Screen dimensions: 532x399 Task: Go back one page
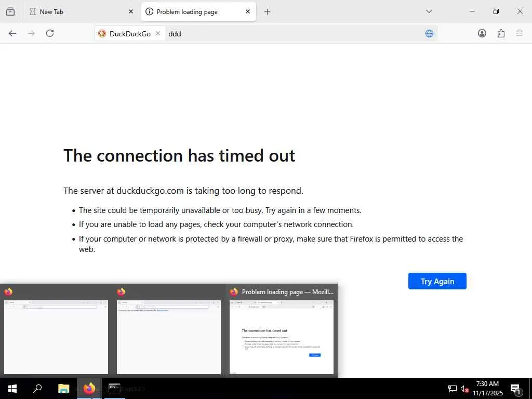[12, 33]
